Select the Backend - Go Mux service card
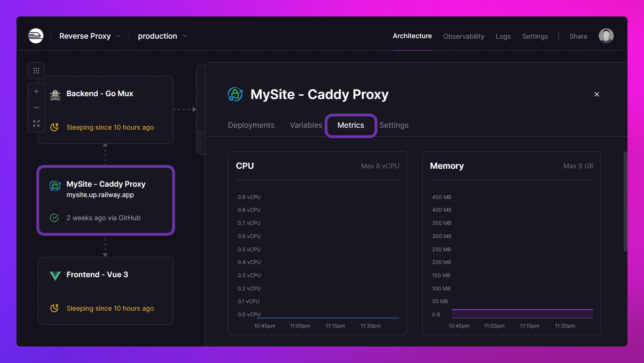644x363 pixels. coord(106,110)
